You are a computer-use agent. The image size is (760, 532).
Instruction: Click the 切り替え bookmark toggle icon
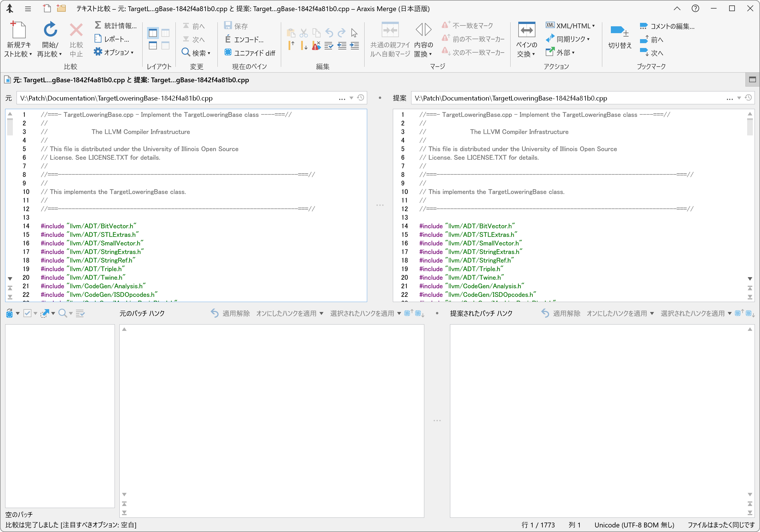[619, 31]
